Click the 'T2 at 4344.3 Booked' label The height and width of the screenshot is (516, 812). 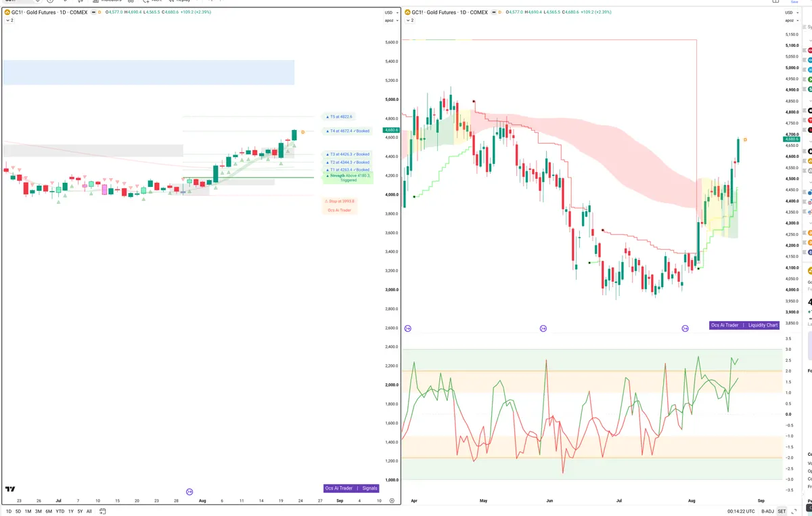pyautogui.click(x=347, y=163)
